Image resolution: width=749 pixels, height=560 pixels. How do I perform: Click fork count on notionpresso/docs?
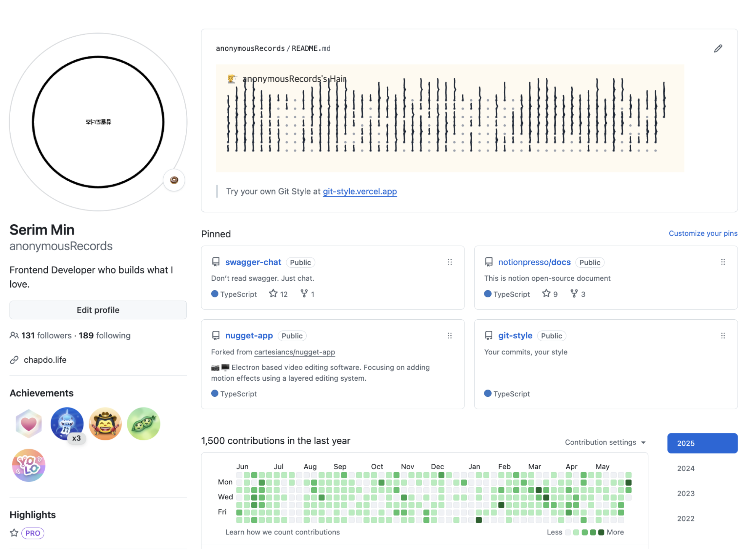click(x=578, y=294)
